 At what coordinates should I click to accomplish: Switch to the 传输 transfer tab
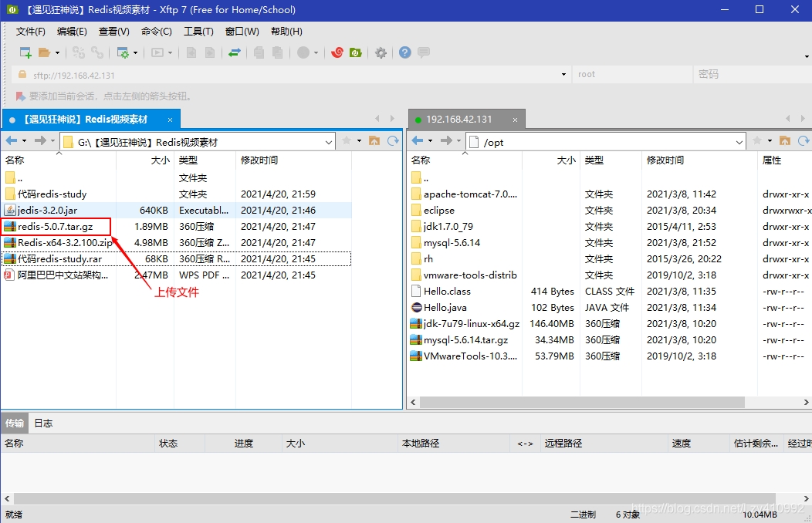[15, 423]
